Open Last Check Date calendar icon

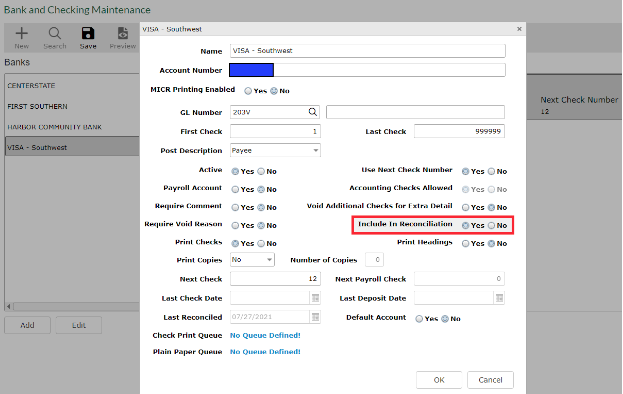pyautogui.click(x=315, y=298)
